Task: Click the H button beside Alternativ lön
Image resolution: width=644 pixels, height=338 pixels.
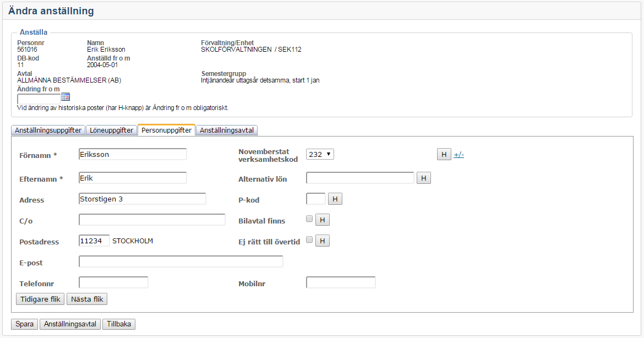Action: pos(423,178)
